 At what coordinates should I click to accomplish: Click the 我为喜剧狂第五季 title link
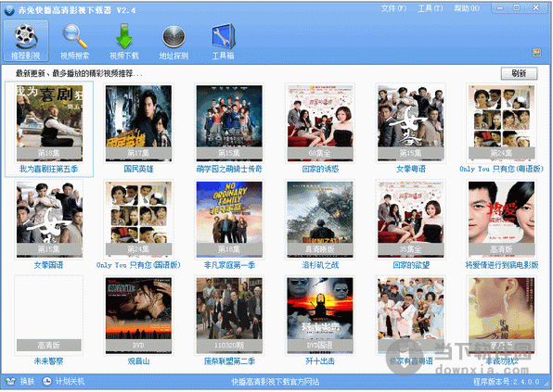[x=48, y=169]
